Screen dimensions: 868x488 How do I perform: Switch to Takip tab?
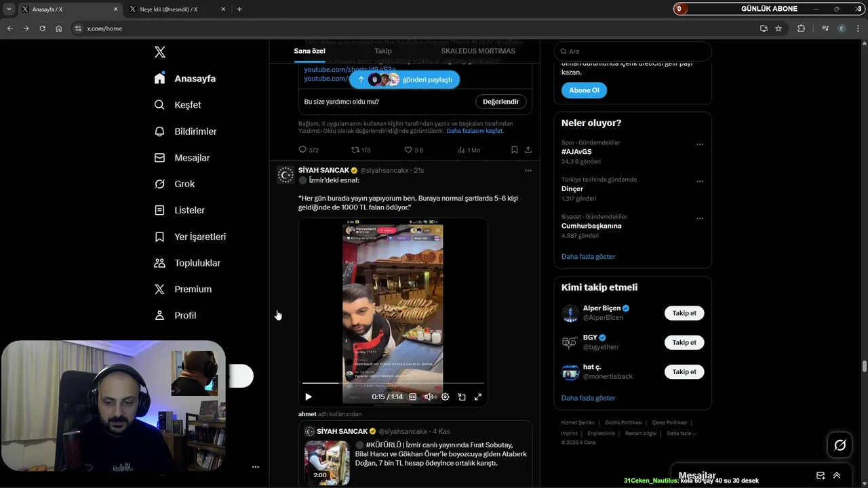click(383, 51)
